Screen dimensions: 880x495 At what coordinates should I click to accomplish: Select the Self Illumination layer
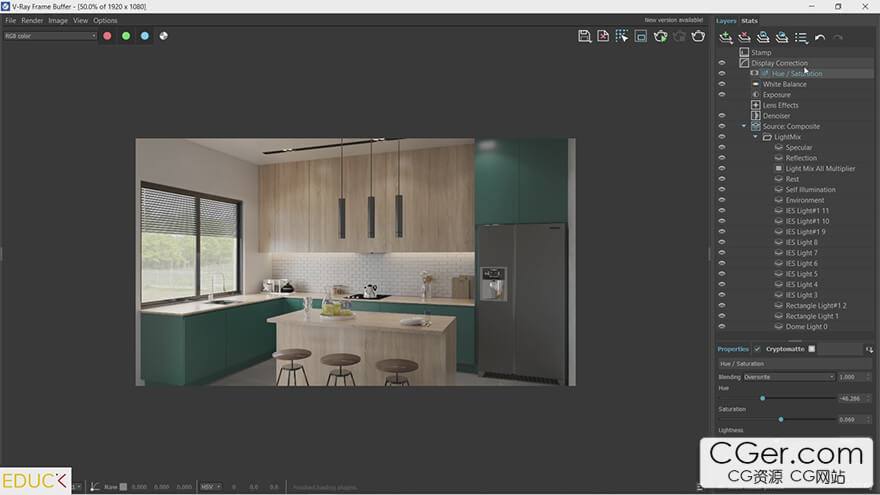click(810, 190)
